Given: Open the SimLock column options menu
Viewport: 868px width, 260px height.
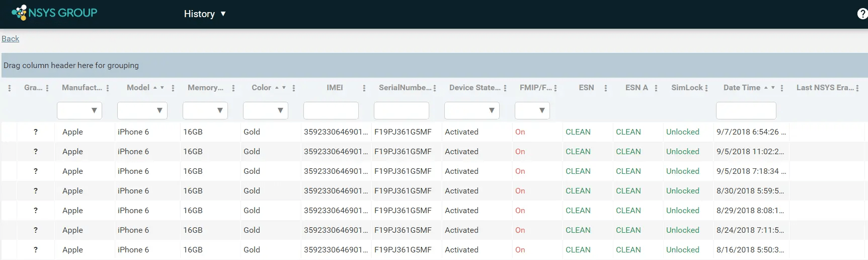Looking at the screenshot, I should pos(706,88).
